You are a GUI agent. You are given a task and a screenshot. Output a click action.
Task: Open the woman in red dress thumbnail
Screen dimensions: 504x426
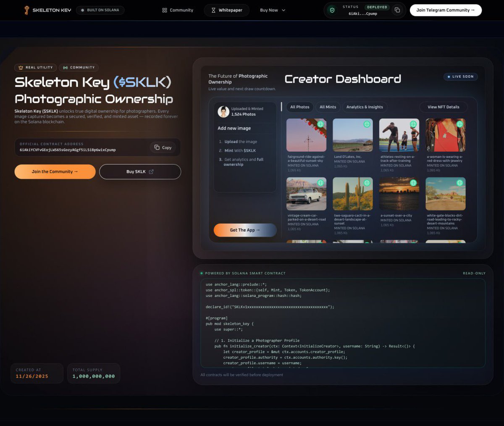tap(446, 135)
